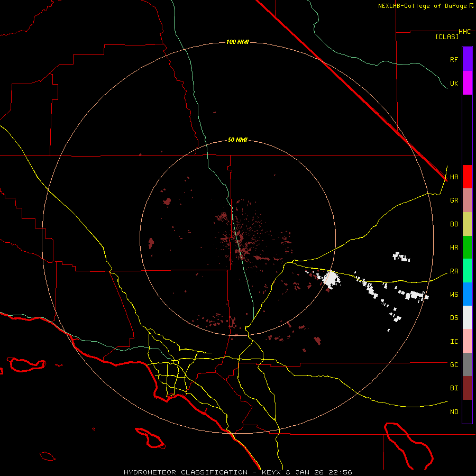
Task: Click the IC pink legend swatch
Action: [467, 341]
